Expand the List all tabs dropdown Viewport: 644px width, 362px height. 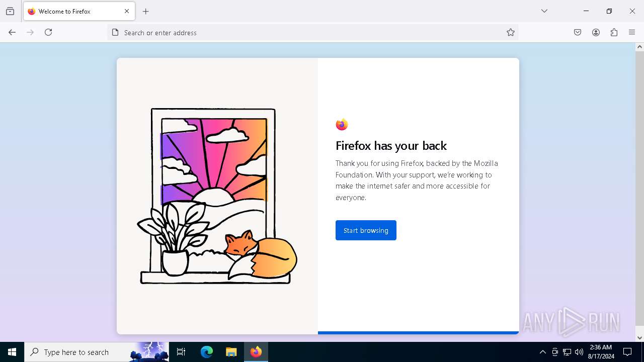544,11
